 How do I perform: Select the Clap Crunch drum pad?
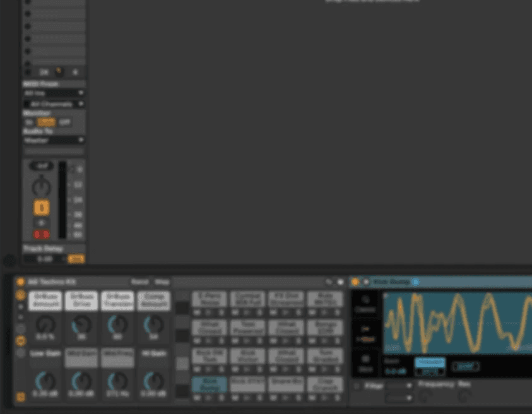pos(325,384)
